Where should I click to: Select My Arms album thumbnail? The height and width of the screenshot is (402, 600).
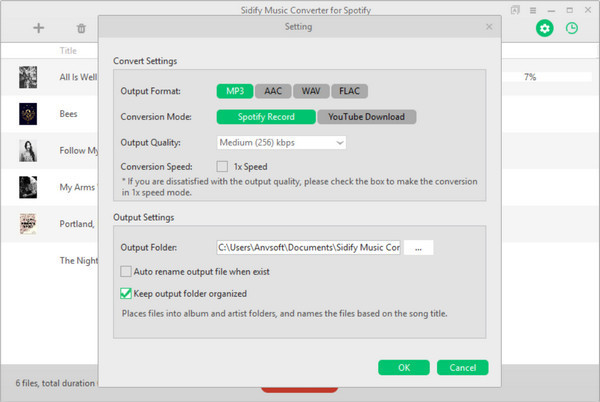click(x=28, y=187)
